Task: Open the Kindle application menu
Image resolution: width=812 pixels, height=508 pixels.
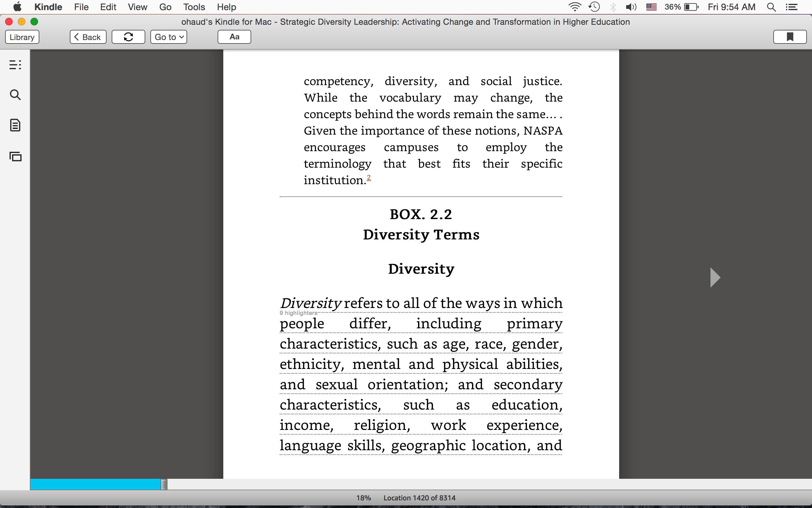Action: point(48,7)
